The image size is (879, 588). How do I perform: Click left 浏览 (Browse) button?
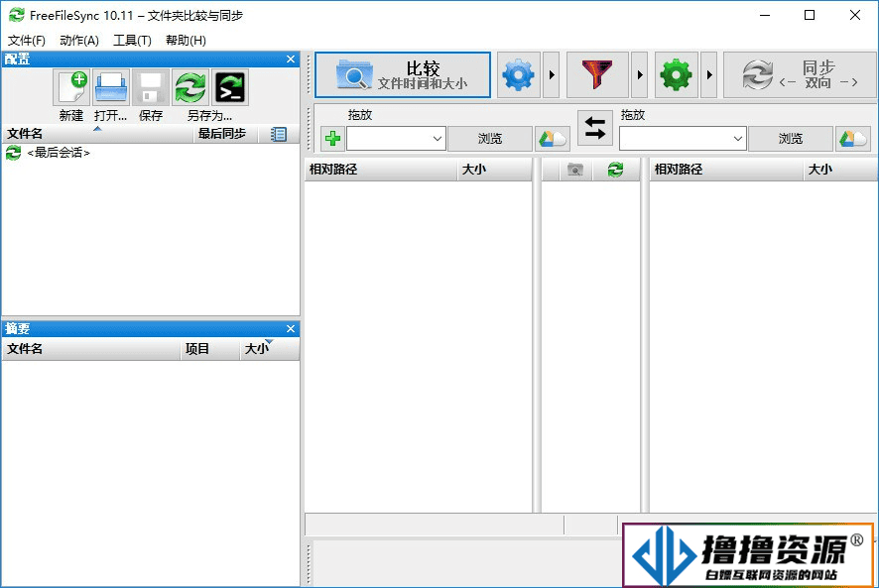490,139
